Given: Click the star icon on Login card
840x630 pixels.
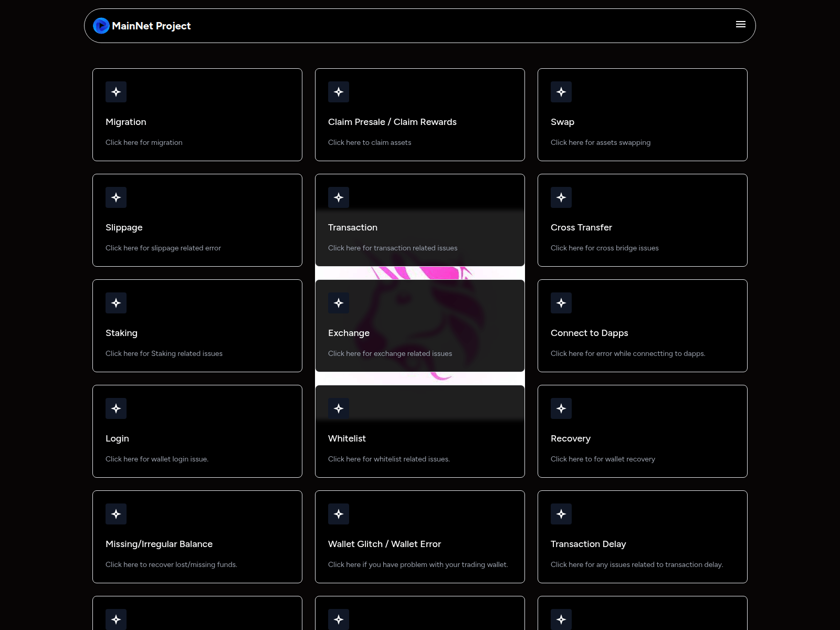Looking at the screenshot, I should tap(116, 408).
